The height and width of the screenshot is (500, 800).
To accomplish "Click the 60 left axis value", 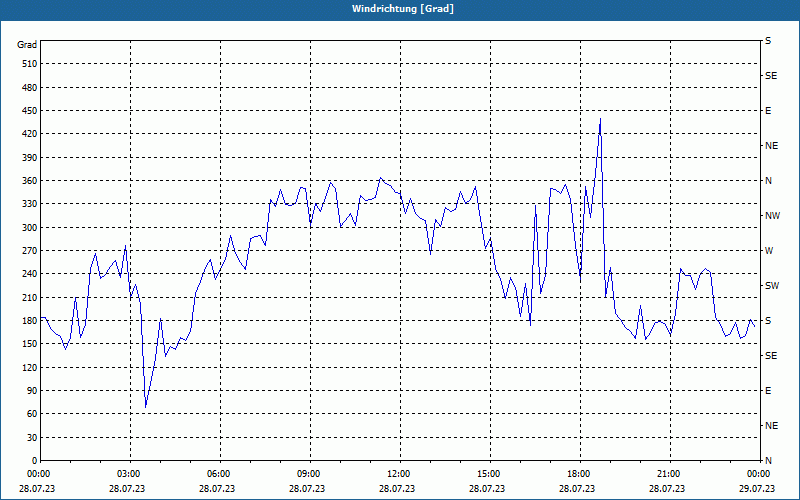I will pyautogui.click(x=32, y=414).
